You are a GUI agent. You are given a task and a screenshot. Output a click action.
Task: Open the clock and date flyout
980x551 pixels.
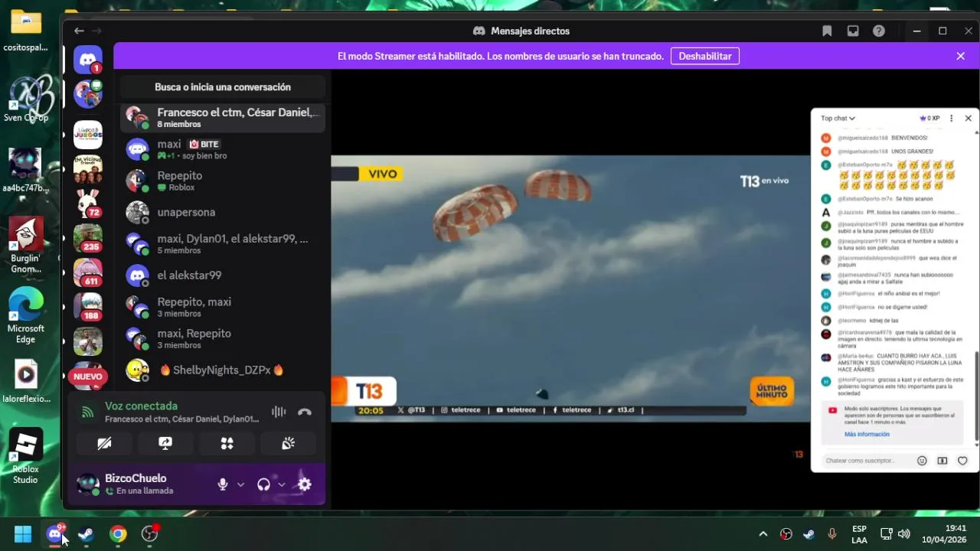(944, 534)
